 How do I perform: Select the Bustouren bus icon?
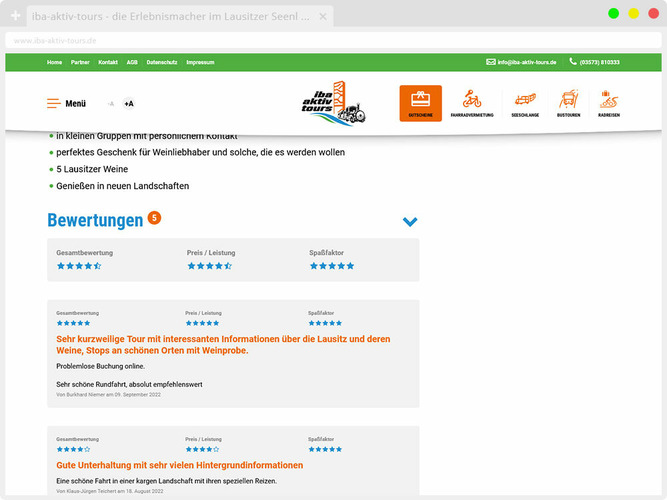568,102
